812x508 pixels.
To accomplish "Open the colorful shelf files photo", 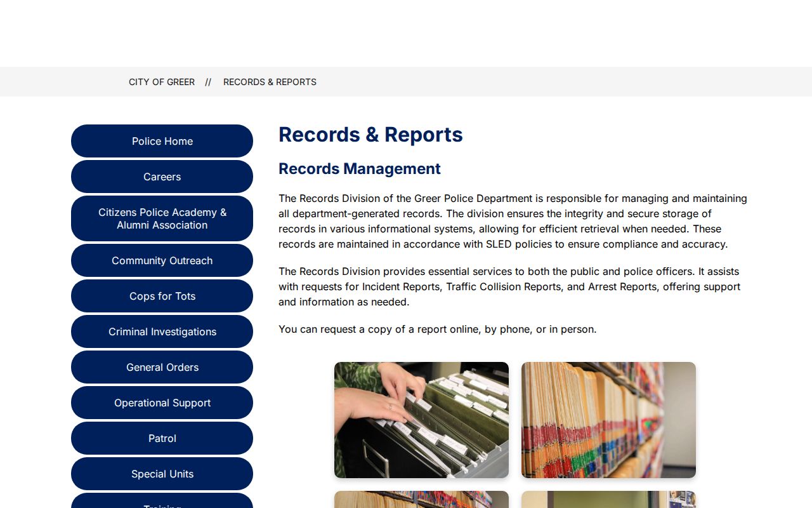I will pos(608,420).
